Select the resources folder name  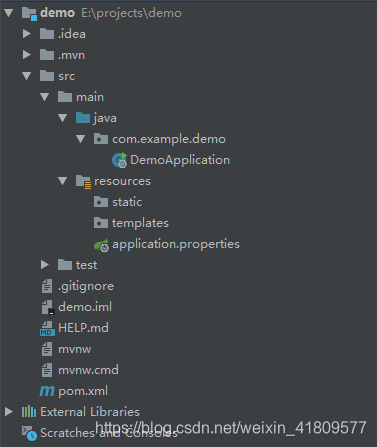122,181
